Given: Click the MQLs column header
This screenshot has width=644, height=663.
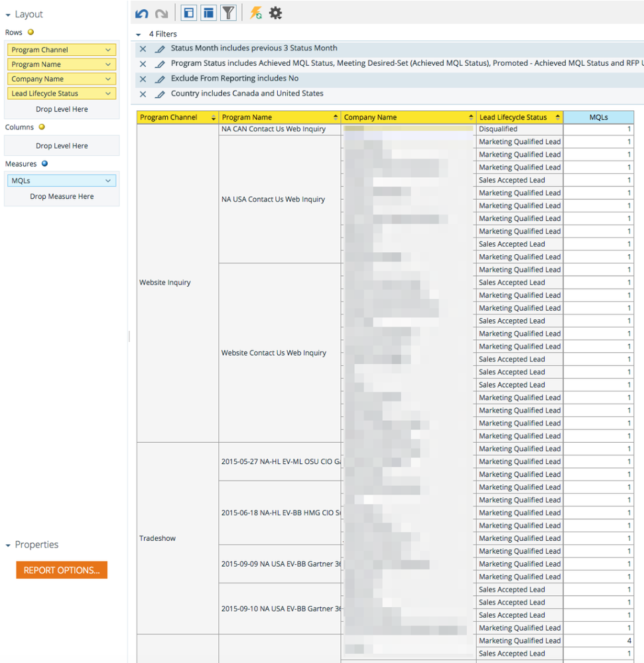Looking at the screenshot, I should click(x=598, y=117).
